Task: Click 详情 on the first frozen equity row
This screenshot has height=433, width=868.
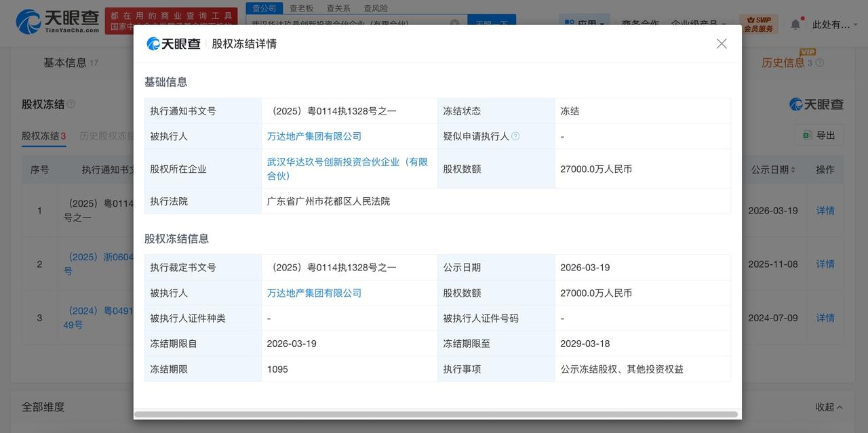Action: pos(825,211)
